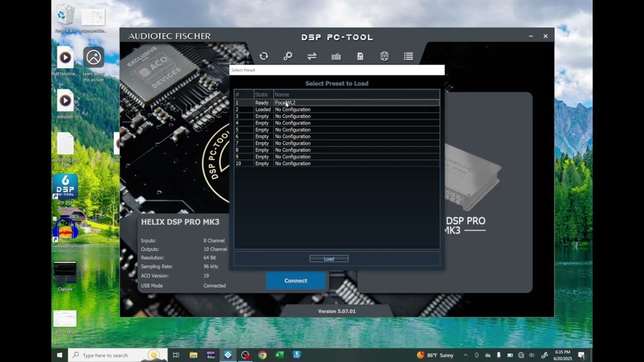
Task: Click the keyboard-shaped icon in toolbar
Action: (336, 56)
